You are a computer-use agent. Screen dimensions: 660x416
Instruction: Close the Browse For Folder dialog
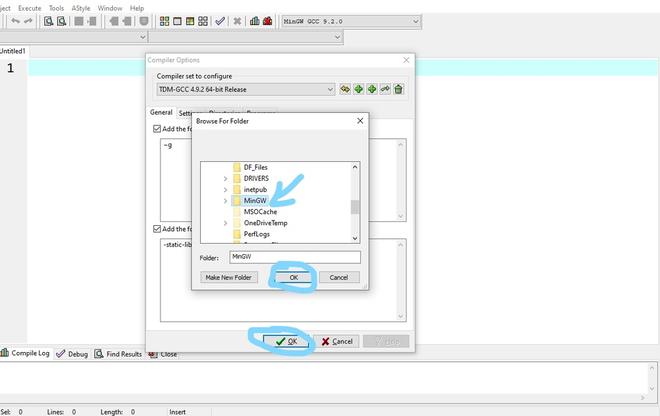(x=360, y=121)
